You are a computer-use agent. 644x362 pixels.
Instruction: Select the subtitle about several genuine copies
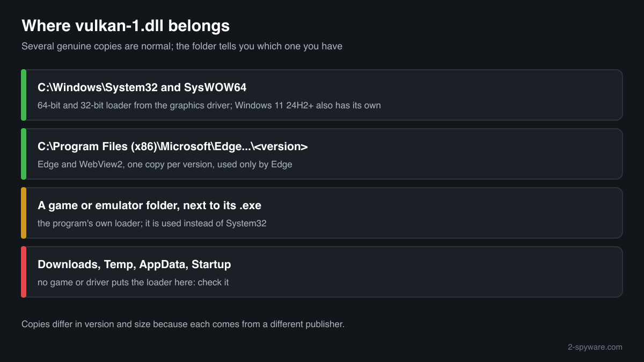(x=182, y=46)
